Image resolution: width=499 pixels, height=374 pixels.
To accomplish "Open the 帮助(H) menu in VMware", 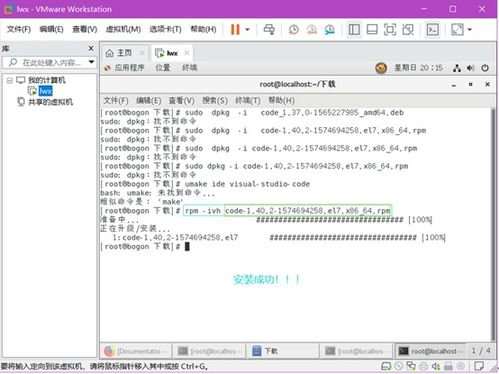I will pos(203,29).
